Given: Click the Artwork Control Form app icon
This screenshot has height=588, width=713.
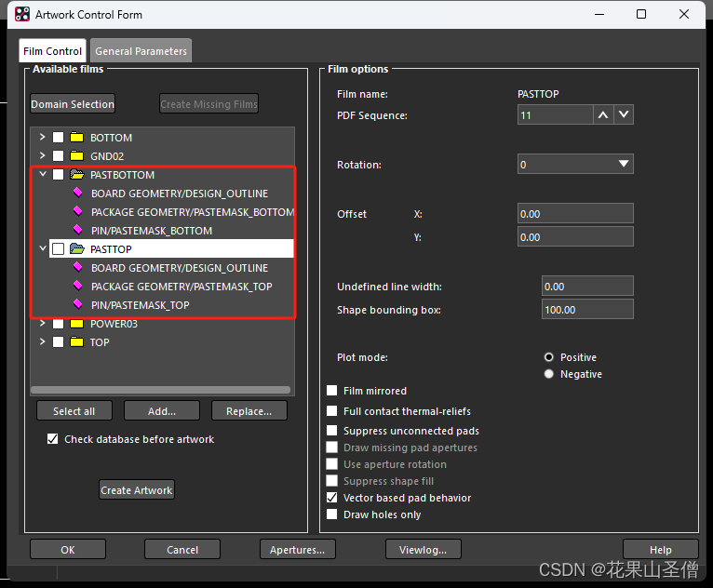Looking at the screenshot, I should pos(21,14).
